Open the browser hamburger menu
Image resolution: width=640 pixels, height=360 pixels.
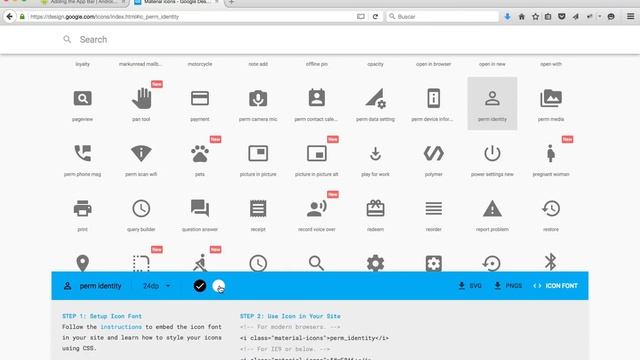pyautogui.click(x=631, y=17)
